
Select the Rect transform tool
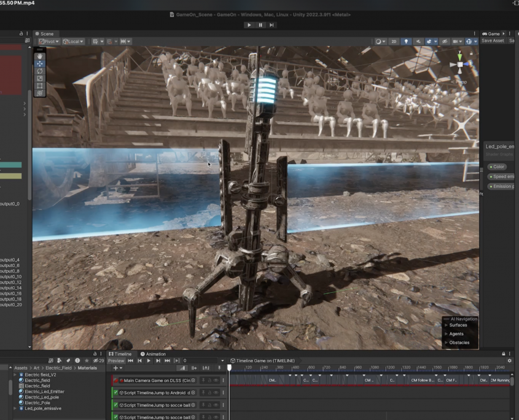(40, 85)
